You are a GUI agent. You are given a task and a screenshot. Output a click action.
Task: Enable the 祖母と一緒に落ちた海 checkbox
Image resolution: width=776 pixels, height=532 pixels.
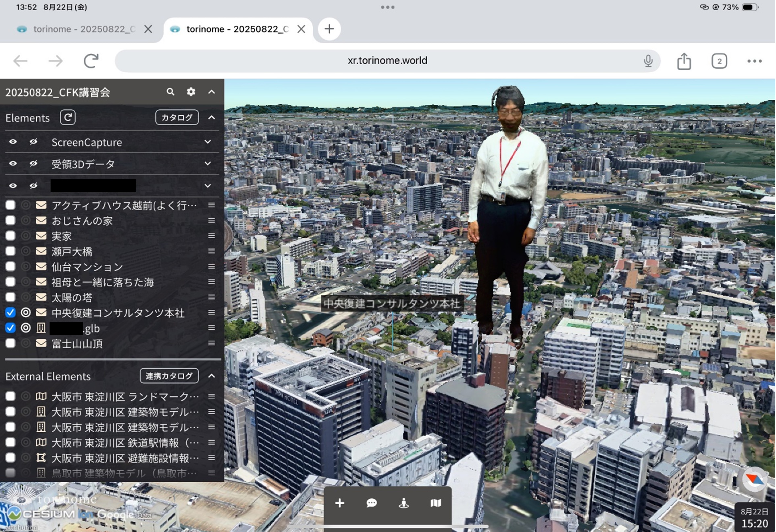click(10, 282)
